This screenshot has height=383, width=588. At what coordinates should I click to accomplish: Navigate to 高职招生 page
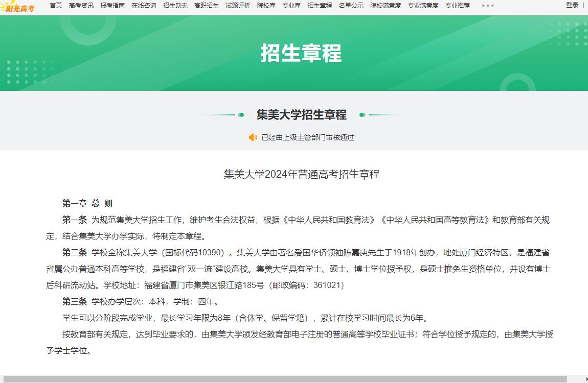click(x=206, y=6)
